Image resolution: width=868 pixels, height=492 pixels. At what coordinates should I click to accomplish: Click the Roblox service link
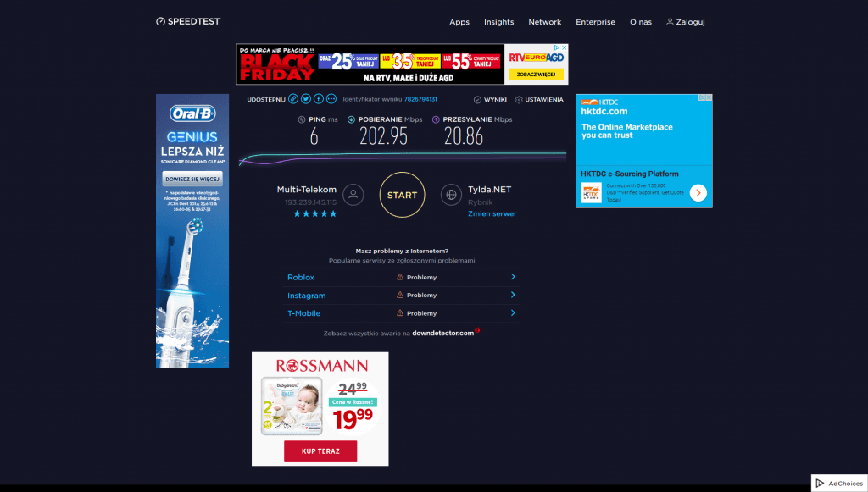[301, 278]
